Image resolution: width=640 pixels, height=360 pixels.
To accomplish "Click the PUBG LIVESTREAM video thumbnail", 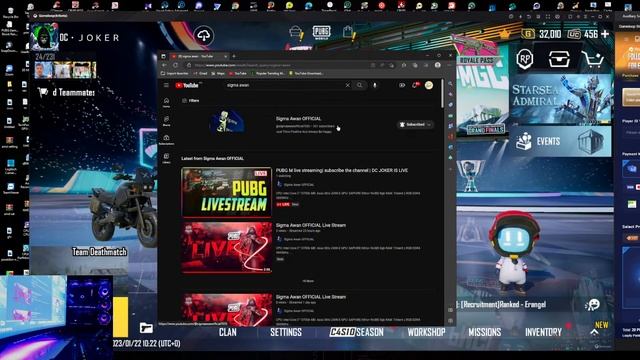I will tap(227, 192).
